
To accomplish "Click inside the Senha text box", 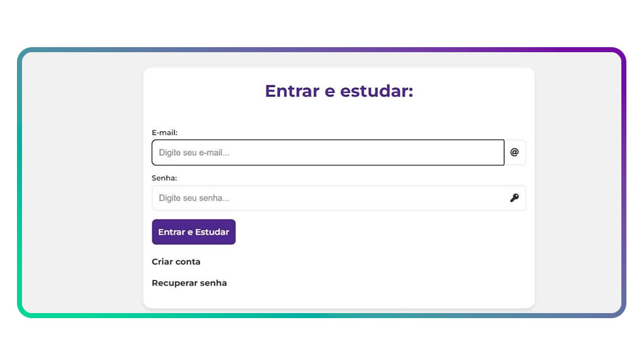I will 327,198.
